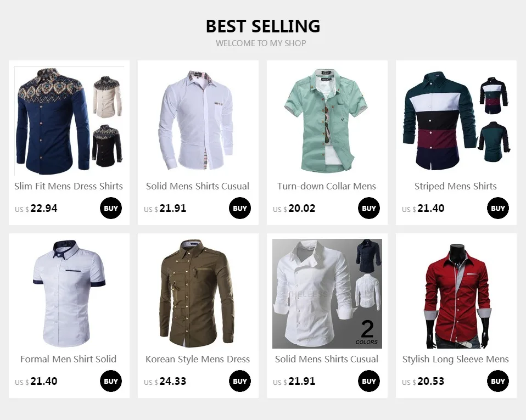The height and width of the screenshot is (420, 526).
Task: Click BUY button for Slim Fit Mens Dress Shirts
Action: coord(111,208)
